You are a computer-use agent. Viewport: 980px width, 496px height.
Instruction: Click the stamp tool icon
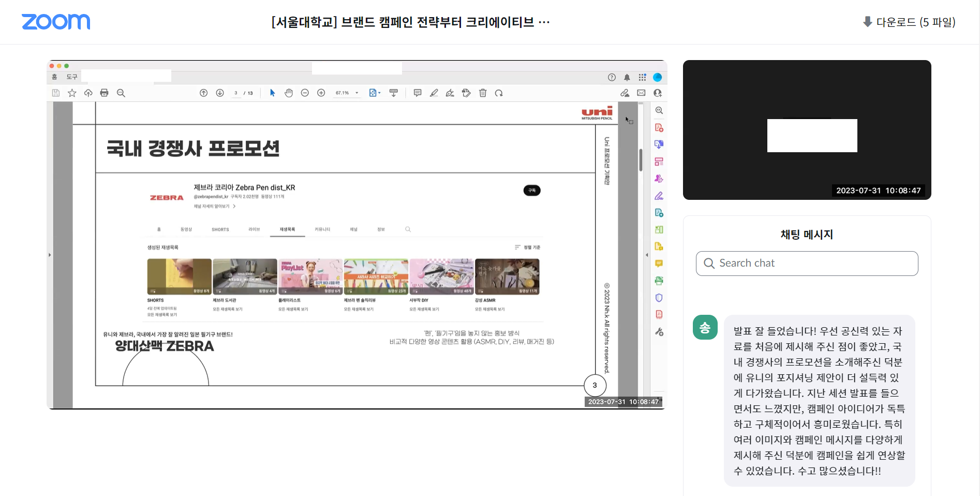pos(466,93)
